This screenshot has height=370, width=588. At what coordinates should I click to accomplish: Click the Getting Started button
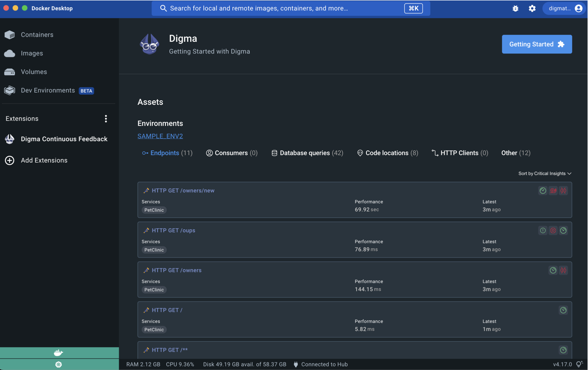coord(536,45)
